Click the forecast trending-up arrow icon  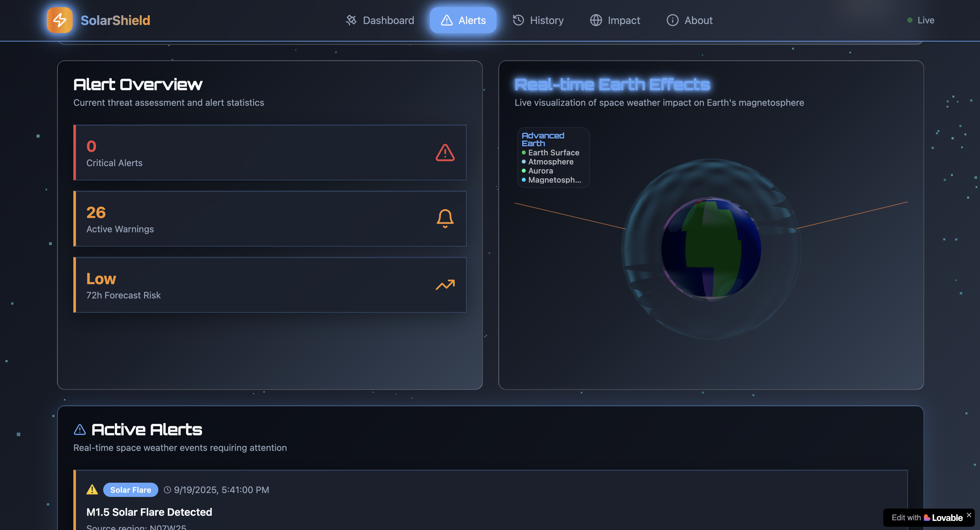(x=445, y=285)
